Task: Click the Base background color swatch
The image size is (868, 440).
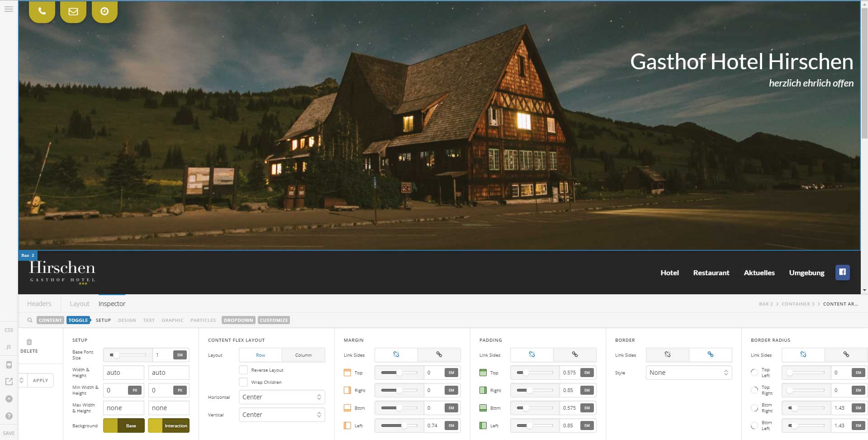Action: (x=124, y=426)
